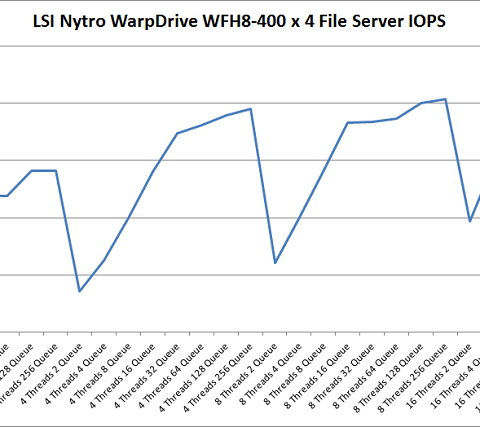The width and height of the screenshot is (480, 427).
Task: Click the 8 Threads 64 Queue label
Action: coord(366,376)
